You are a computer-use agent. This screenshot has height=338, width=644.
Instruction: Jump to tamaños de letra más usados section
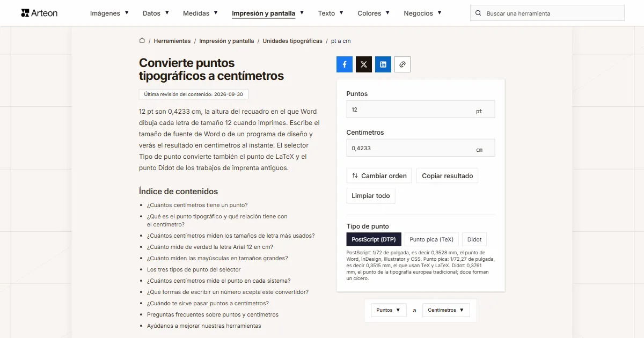231,236
